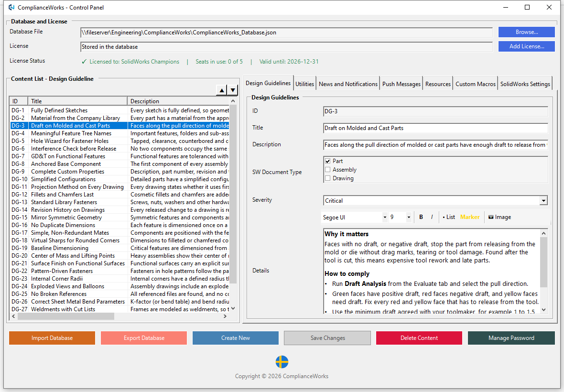Insert Image into details editor
This screenshot has width=564, height=392.
point(499,217)
